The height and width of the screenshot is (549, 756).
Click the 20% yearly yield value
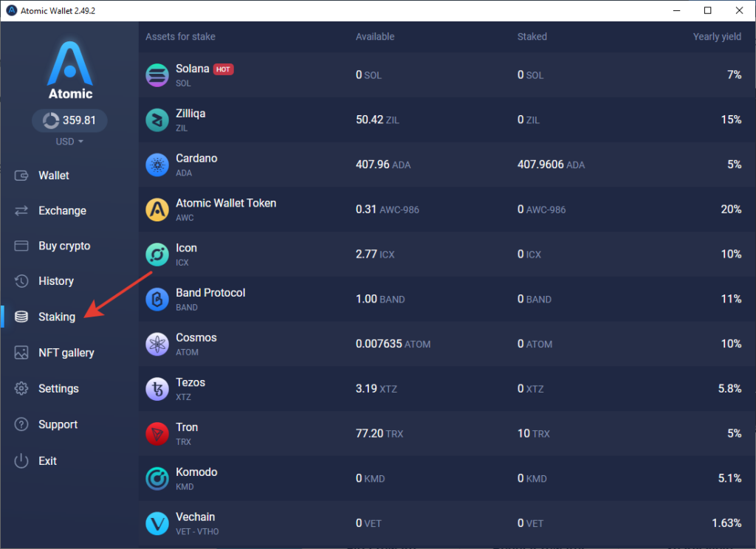[x=731, y=210]
